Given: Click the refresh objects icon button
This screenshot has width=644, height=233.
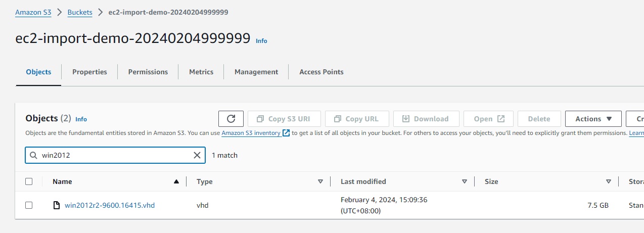Looking at the screenshot, I should (231, 119).
